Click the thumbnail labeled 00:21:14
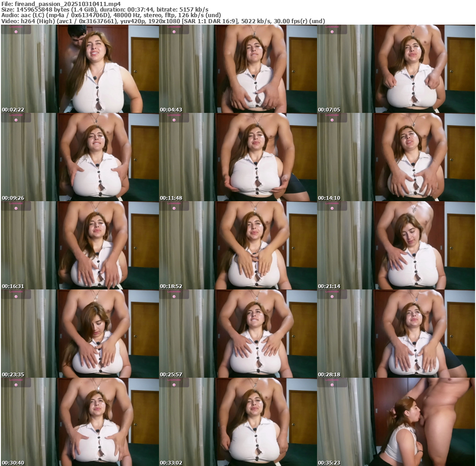 [396, 245]
